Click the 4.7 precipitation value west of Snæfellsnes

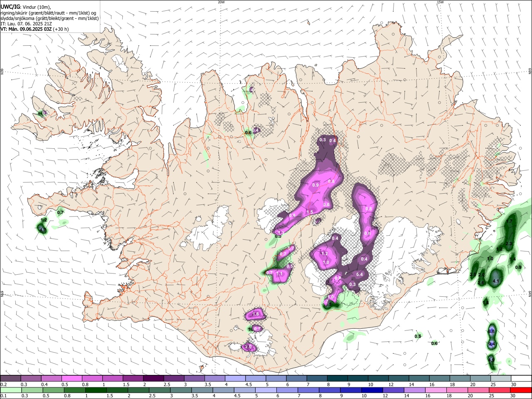(42, 229)
